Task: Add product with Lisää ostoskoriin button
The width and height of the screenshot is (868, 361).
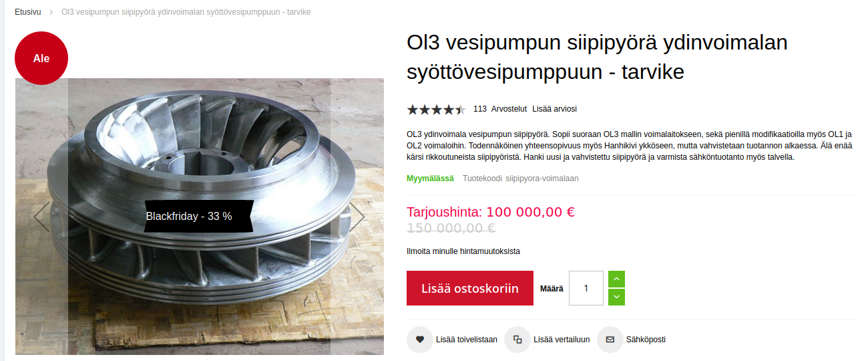Action: 470,288
